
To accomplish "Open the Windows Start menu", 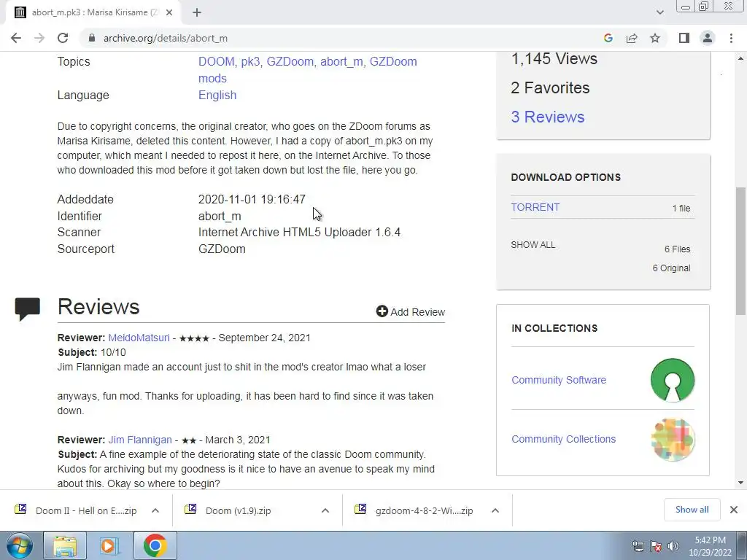I will coord(19,545).
